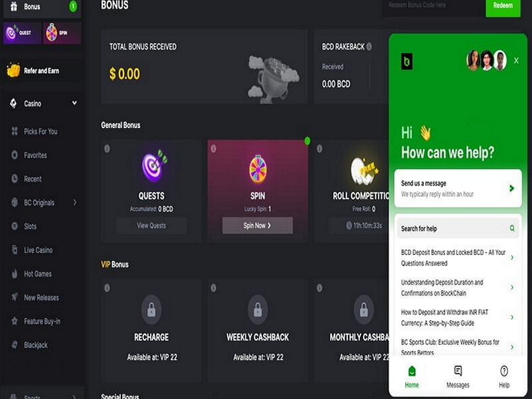Image resolution: width=532 pixels, height=399 pixels.
Task: Open the Quest shortcut icon in sidebar
Action: 23,33
